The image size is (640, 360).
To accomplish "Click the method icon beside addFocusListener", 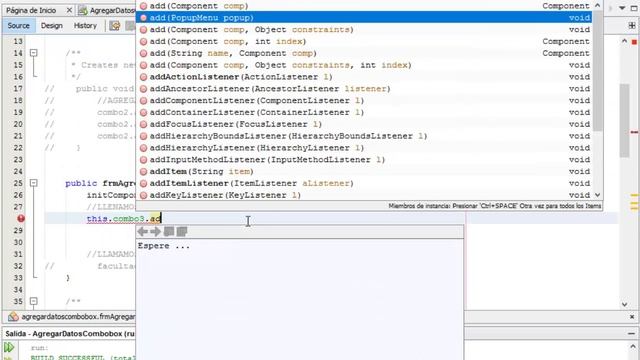I will [x=143, y=124].
